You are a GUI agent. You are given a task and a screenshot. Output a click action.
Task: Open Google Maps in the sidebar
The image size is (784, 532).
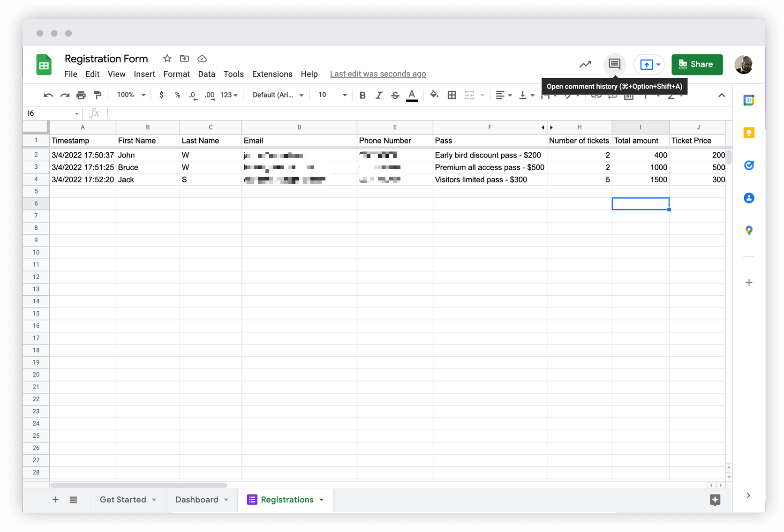coord(749,230)
